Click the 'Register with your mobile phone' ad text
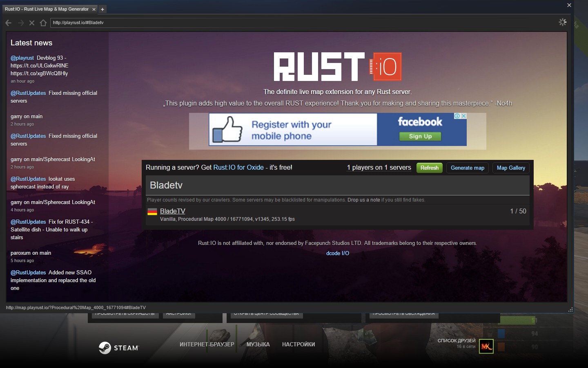Image resolution: width=588 pixels, height=368 pixels. [291, 130]
